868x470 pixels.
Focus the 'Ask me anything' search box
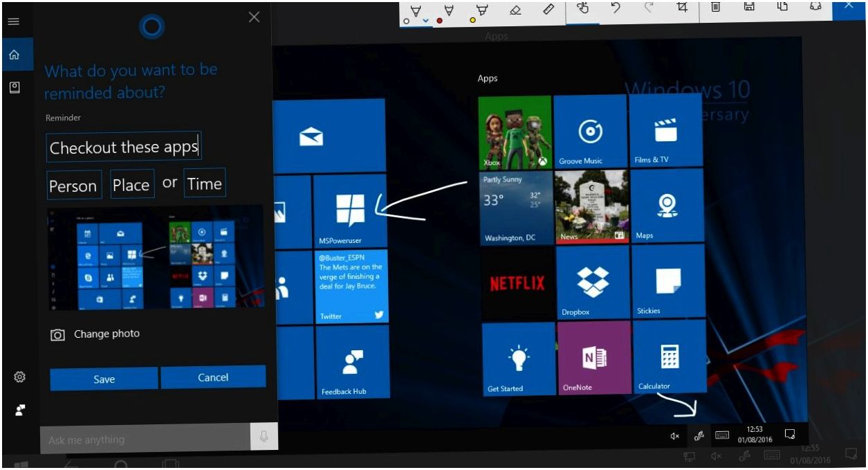pos(145,439)
